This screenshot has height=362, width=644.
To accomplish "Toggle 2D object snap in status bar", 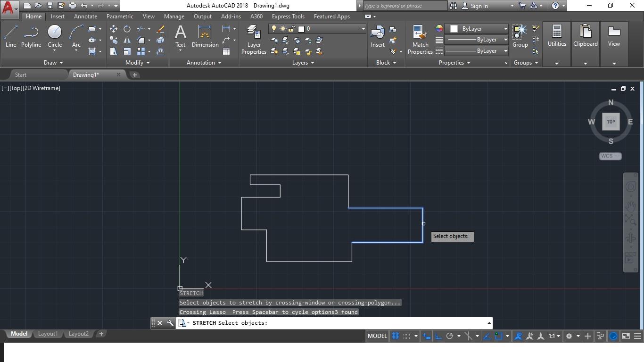I will 499,336.
